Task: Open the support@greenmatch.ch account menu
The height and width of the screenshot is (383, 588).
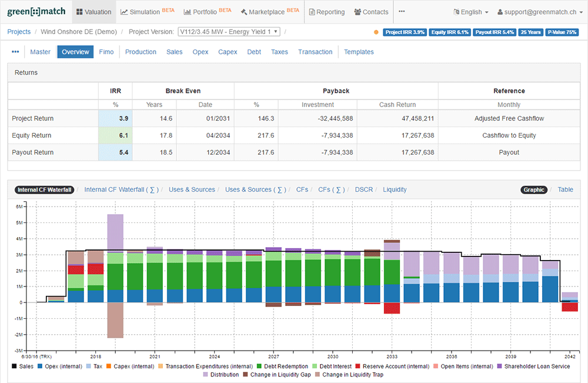Action: coord(539,12)
